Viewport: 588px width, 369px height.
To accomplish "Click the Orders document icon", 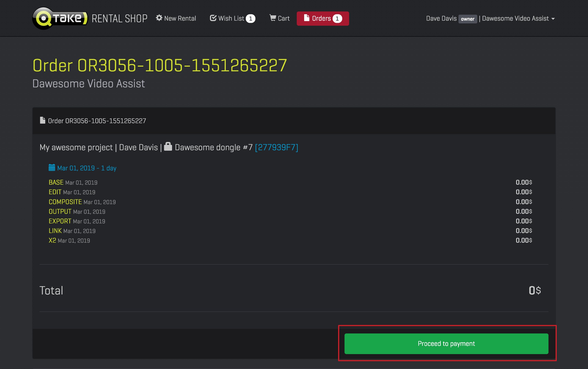I will click(306, 18).
